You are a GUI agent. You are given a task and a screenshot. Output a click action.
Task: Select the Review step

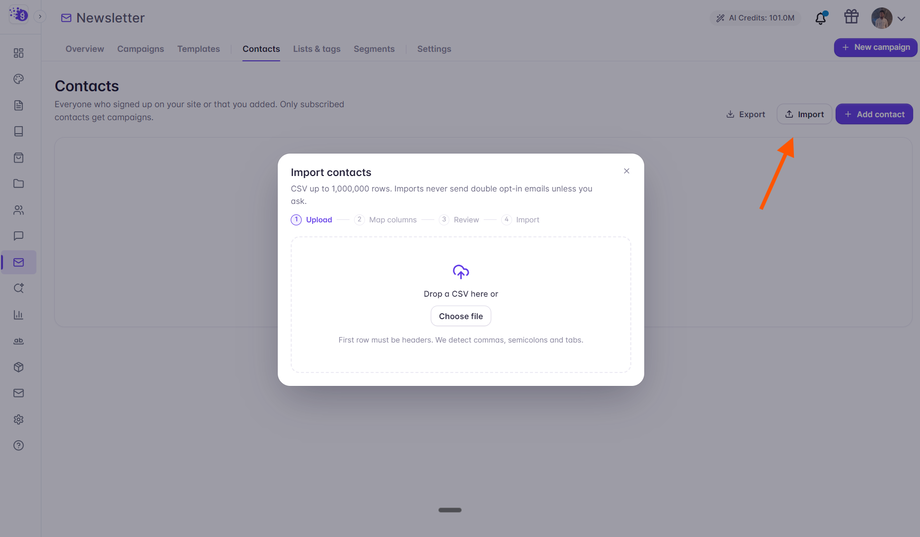[459, 219]
